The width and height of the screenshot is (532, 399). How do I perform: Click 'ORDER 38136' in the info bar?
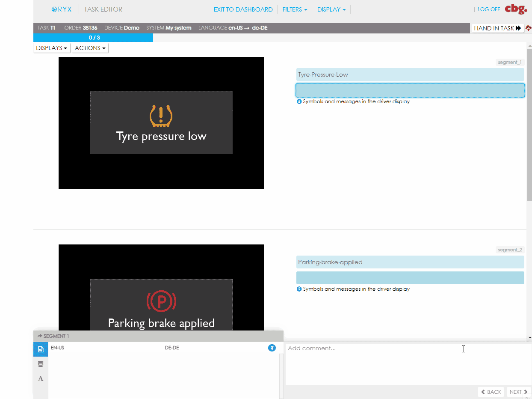[x=81, y=28]
